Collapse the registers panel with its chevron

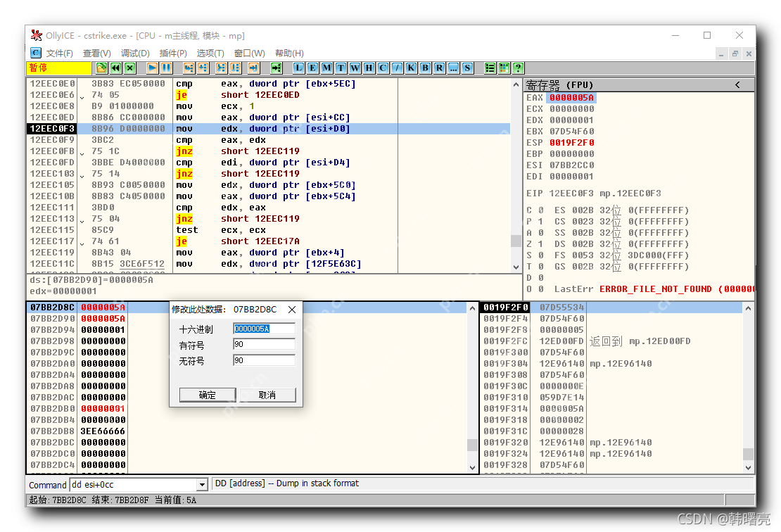coord(737,84)
